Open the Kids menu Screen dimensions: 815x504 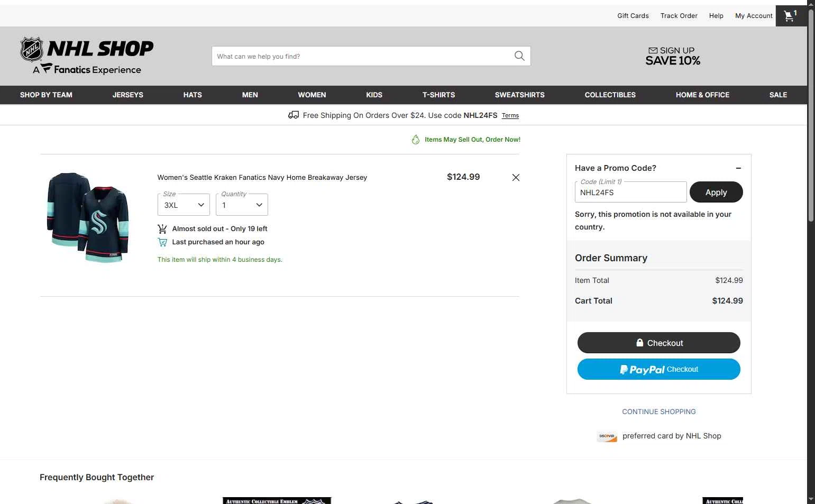coord(374,95)
